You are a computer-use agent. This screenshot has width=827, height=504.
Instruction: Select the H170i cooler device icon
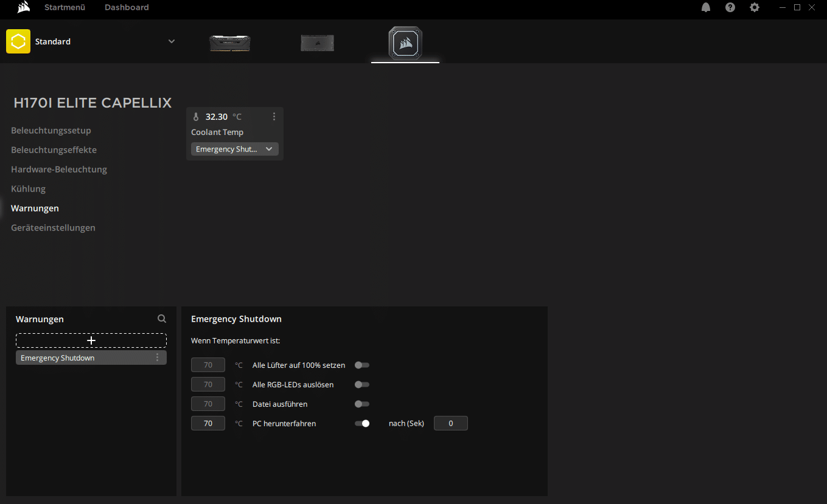[405, 43]
